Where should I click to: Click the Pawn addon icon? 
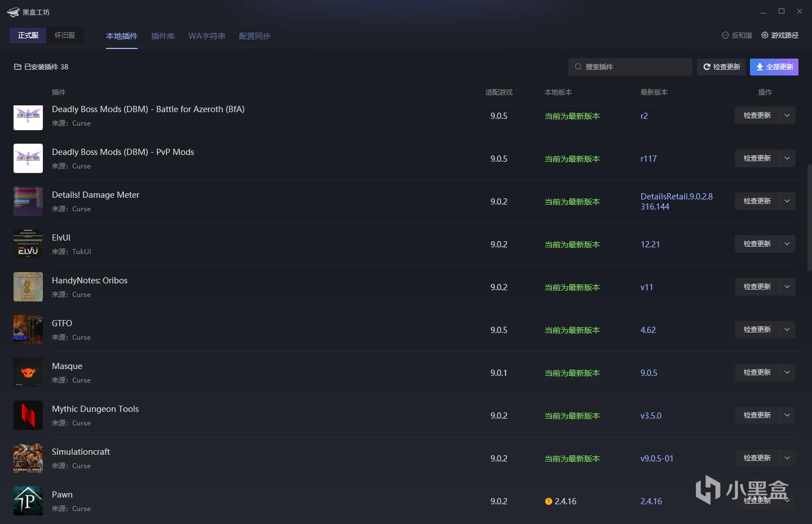[28, 501]
